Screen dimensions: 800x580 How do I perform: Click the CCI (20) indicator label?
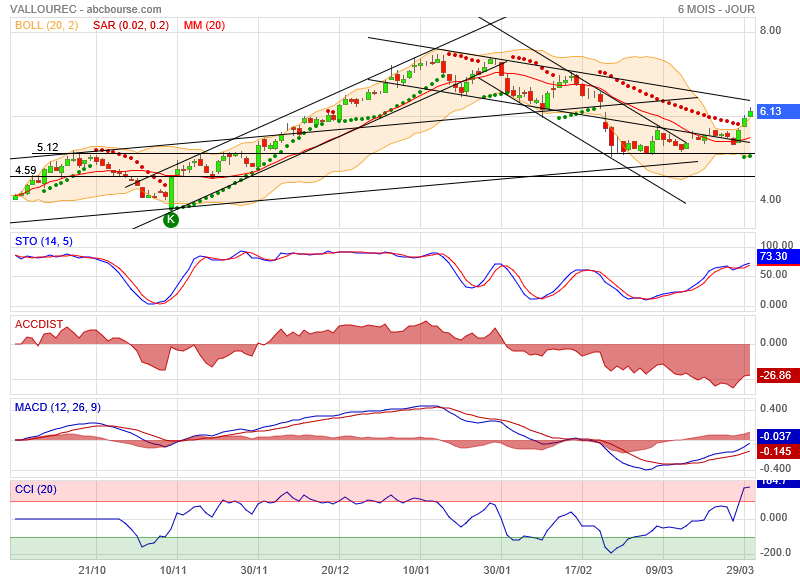(36, 489)
